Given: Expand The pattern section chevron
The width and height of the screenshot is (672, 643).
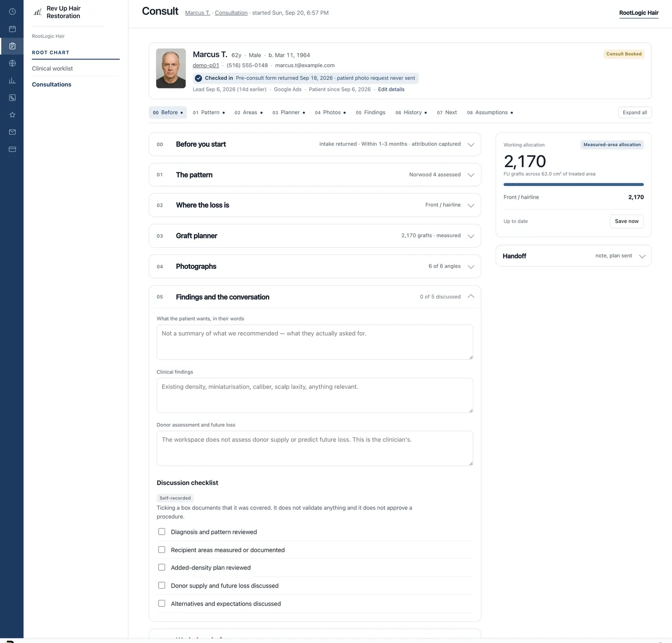Looking at the screenshot, I should 471,175.
